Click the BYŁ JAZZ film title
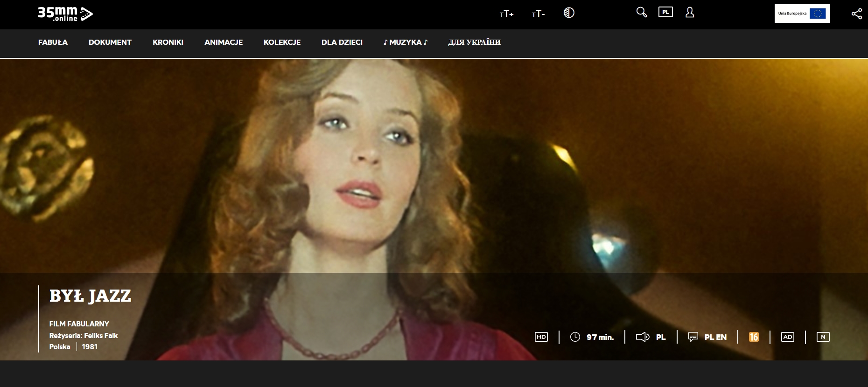Image resolution: width=868 pixels, height=387 pixels. pyautogui.click(x=91, y=296)
